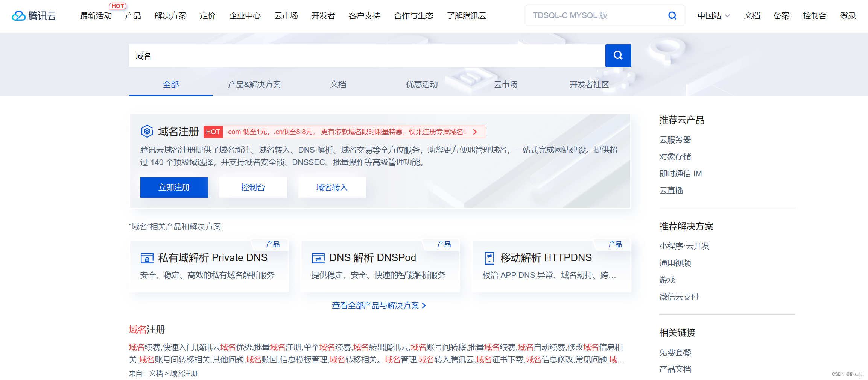Switch to the 云市场 results tab
This screenshot has width=868, height=380.
click(x=505, y=85)
